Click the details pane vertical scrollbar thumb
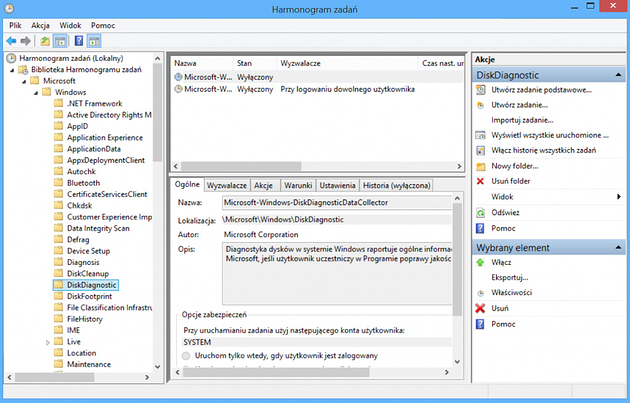 point(457,259)
